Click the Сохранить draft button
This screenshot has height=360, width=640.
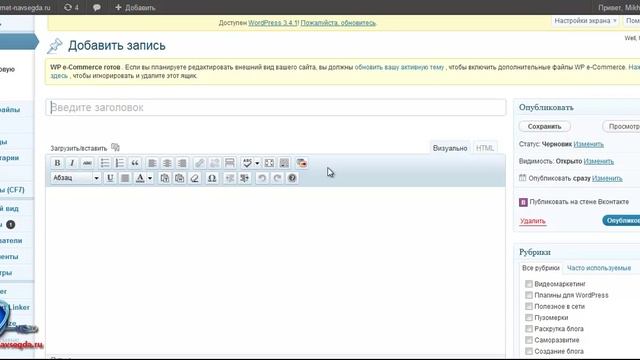[544, 127]
